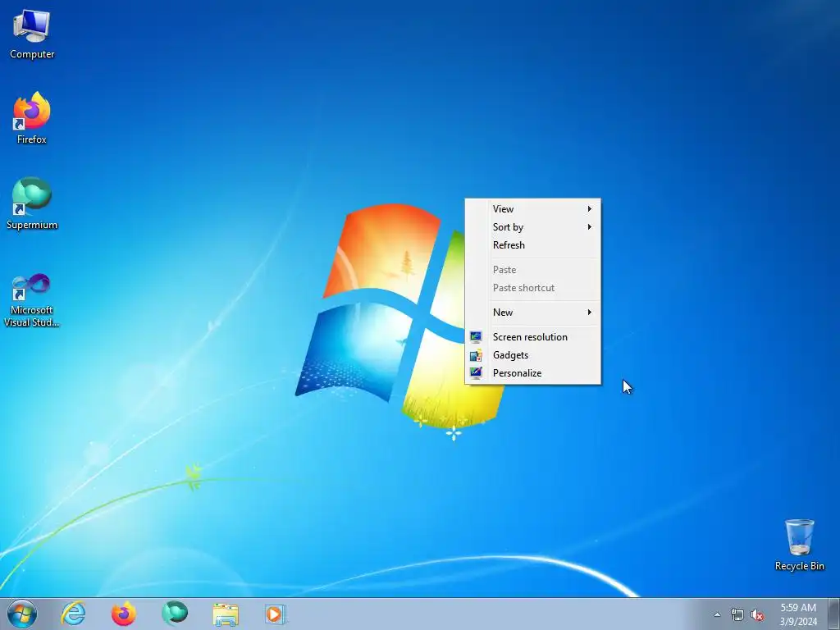Viewport: 840px width, 630px height.
Task: Click the Show desktop strip
Action: coord(834,614)
